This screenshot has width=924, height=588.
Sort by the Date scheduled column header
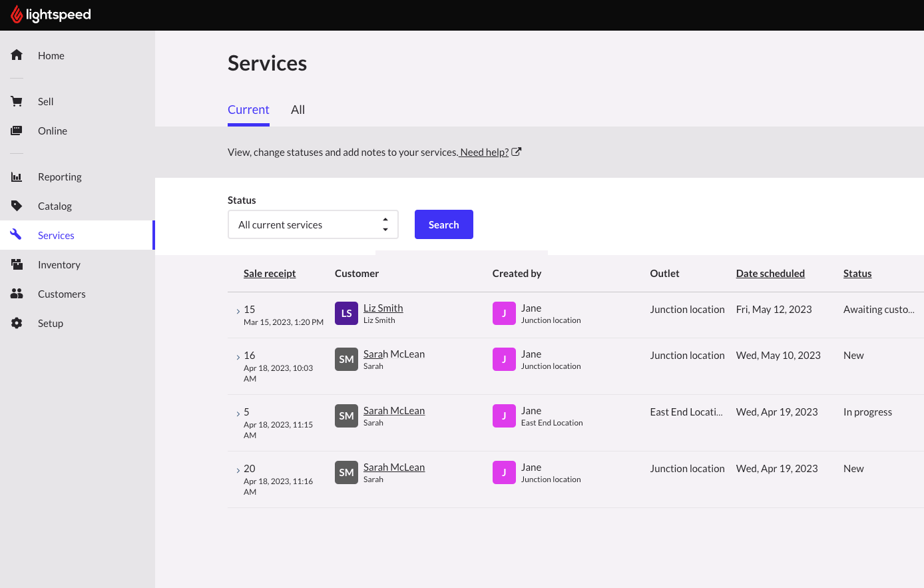point(770,274)
